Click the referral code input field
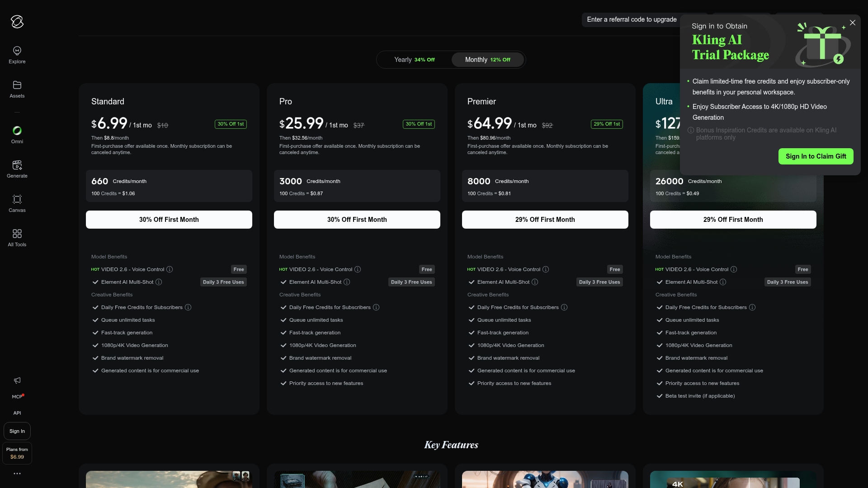The height and width of the screenshot is (488, 868). [632, 19]
